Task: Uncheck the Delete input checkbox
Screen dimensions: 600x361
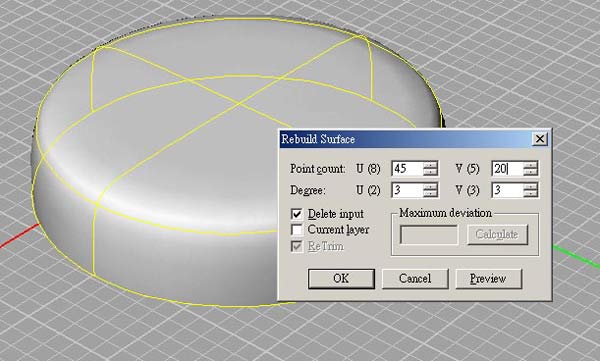Action: coord(297,214)
